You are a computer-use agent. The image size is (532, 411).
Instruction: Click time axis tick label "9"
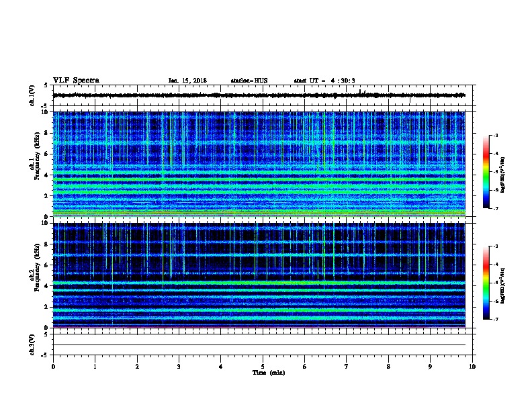pyautogui.click(x=430, y=366)
